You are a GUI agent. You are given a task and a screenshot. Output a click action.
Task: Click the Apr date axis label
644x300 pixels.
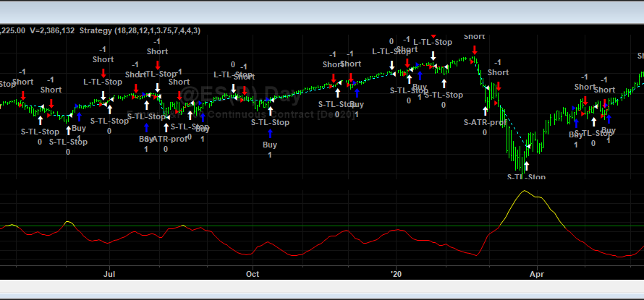[537, 275]
